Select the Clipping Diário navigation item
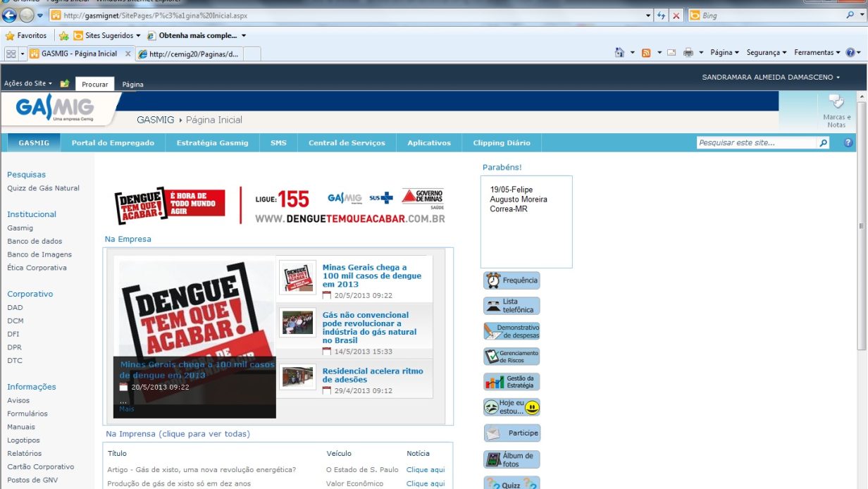The width and height of the screenshot is (868, 489). click(501, 143)
